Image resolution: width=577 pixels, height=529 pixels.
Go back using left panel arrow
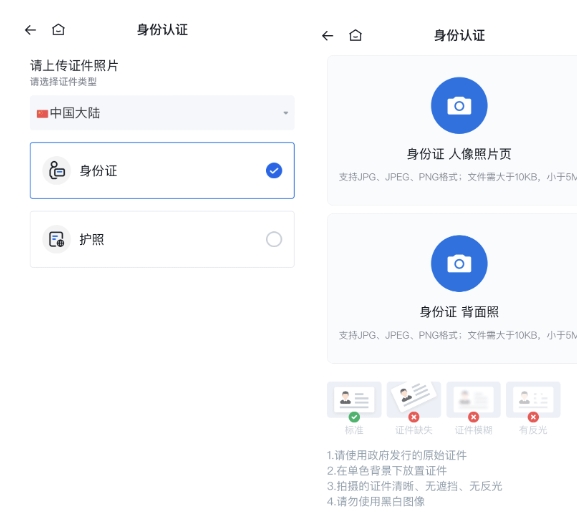(x=31, y=30)
